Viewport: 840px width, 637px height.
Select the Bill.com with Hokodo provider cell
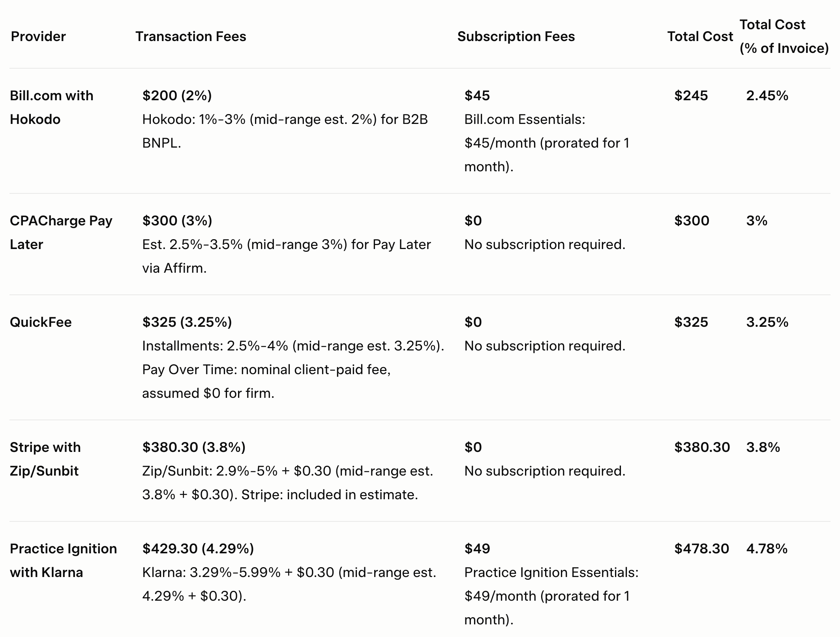[x=52, y=107]
